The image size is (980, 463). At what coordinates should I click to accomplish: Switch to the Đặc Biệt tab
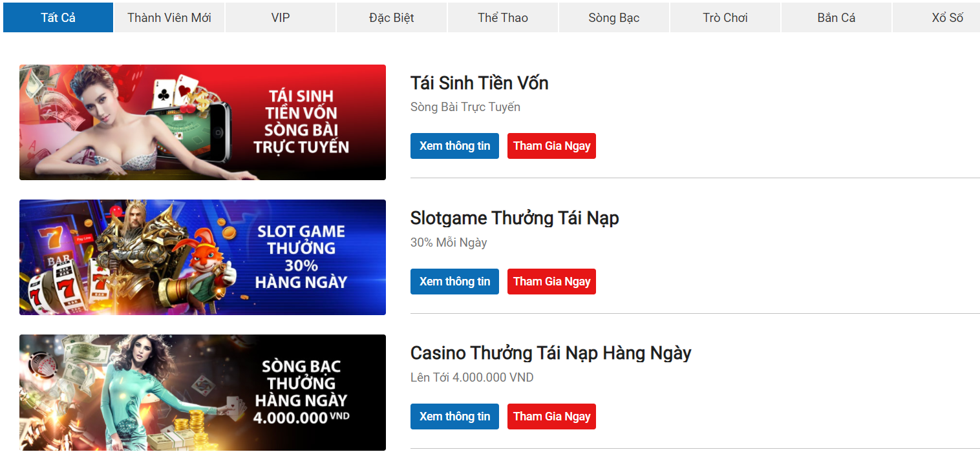point(392,17)
